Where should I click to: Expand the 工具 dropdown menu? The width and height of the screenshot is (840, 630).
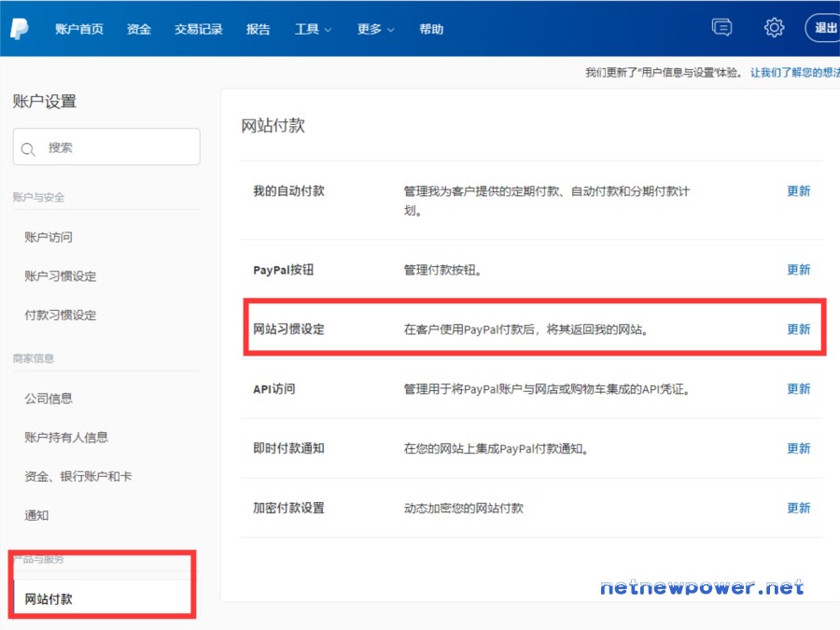pos(313,29)
